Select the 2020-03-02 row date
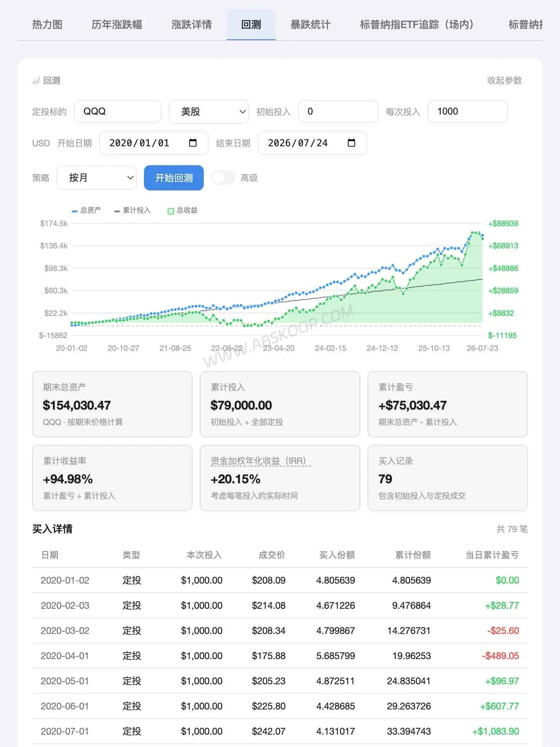This screenshot has height=747, width=560. point(65,631)
